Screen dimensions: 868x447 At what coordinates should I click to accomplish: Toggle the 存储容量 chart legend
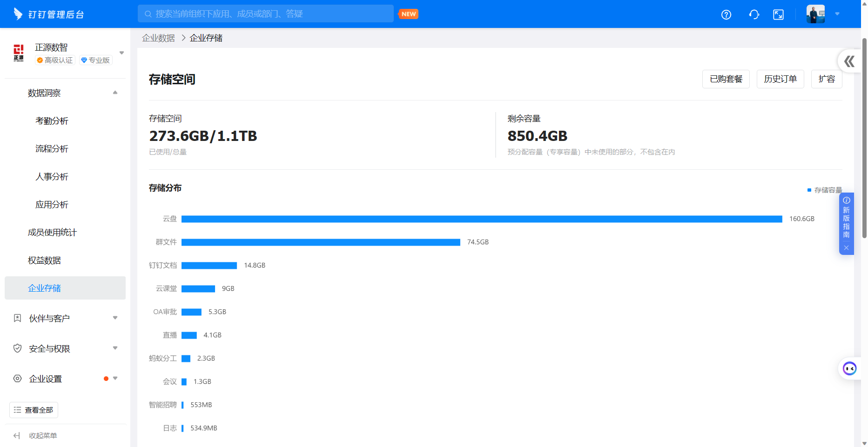coord(825,190)
